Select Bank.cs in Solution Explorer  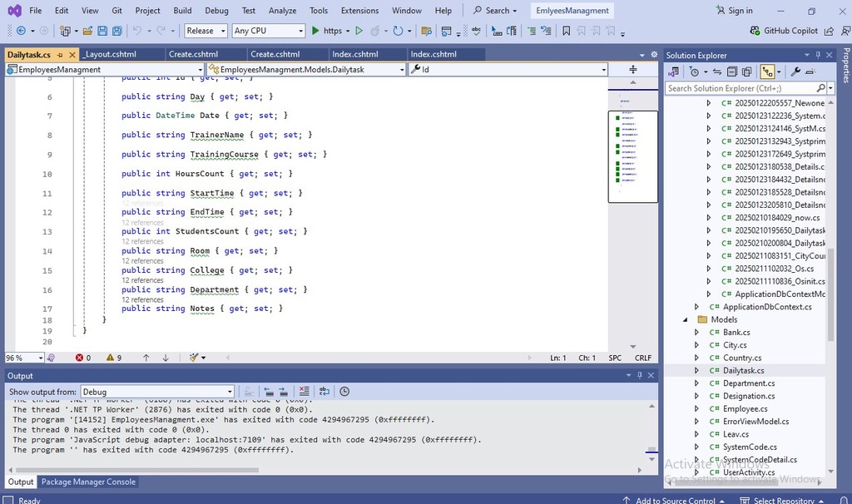(x=736, y=333)
